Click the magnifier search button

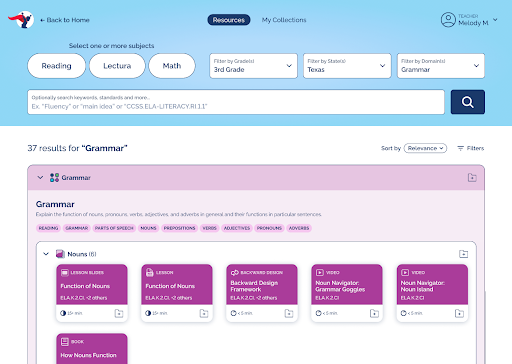(468, 102)
